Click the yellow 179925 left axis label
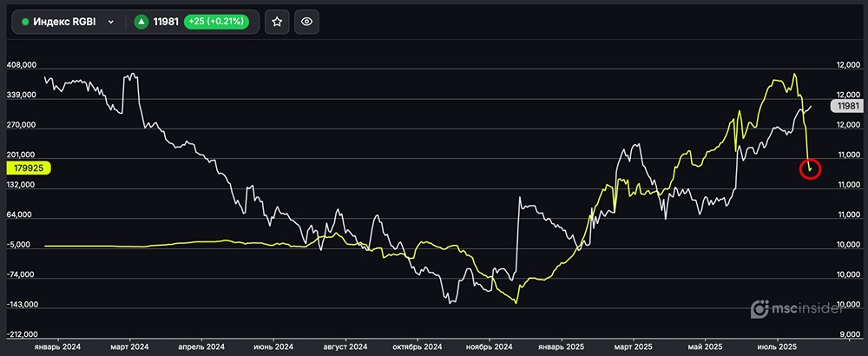 coord(29,168)
